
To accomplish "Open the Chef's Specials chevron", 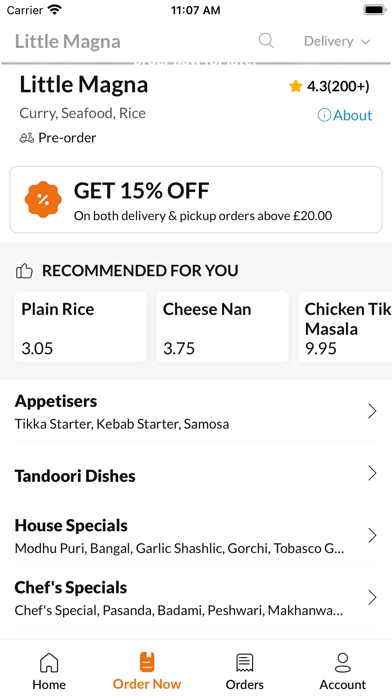I will tap(372, 597).
